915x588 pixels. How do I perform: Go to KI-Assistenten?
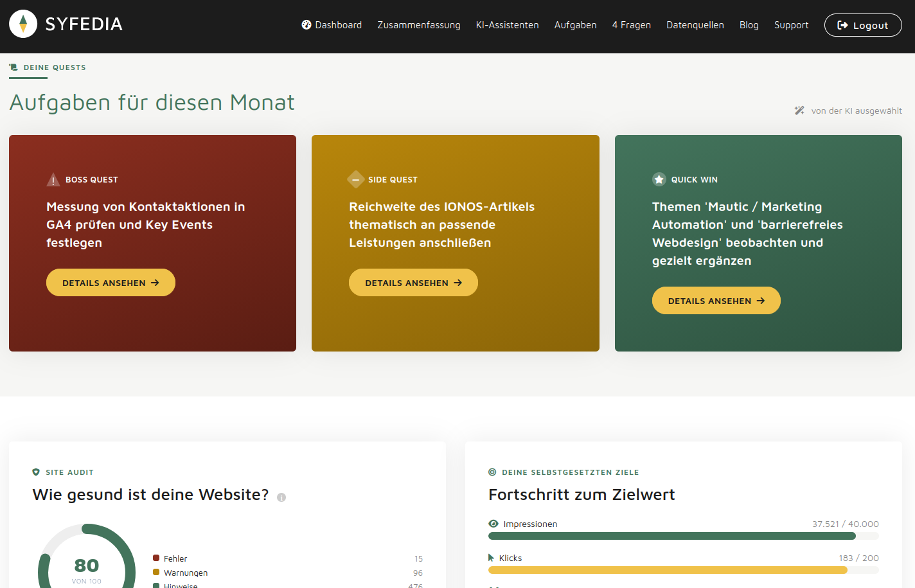tap(508, 25)
